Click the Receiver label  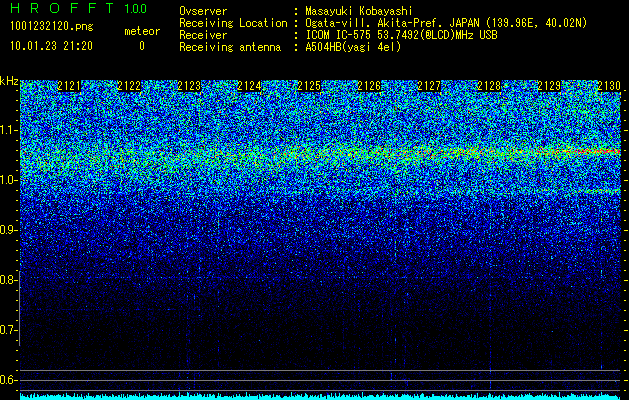(203, 35)
